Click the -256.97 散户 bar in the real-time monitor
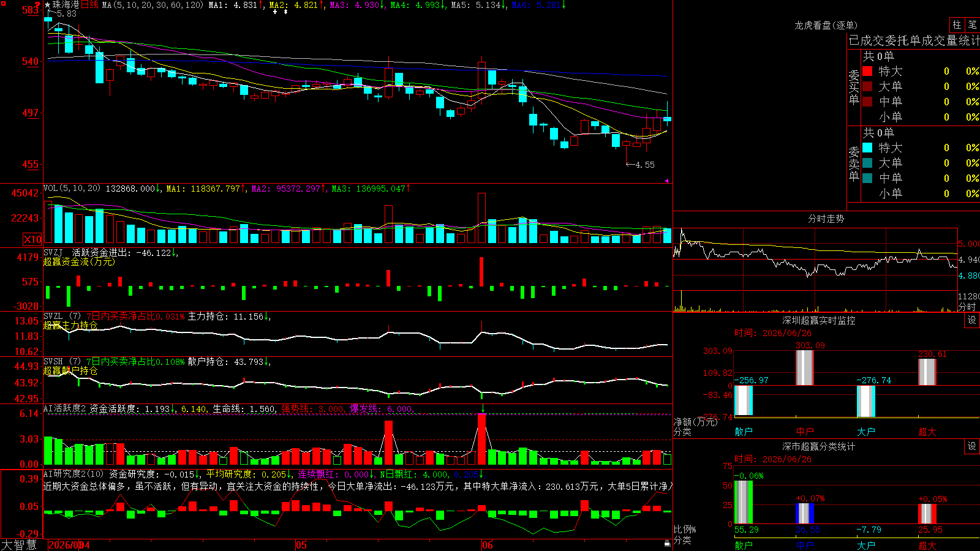 point(744,400)
